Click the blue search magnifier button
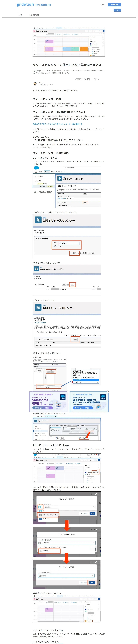 coord(117,10)
